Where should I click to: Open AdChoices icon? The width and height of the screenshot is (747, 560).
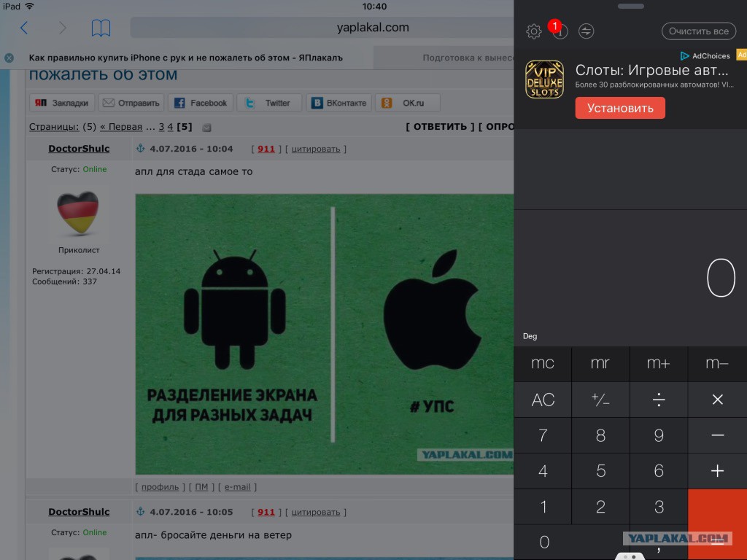click(x=684, y=56)
